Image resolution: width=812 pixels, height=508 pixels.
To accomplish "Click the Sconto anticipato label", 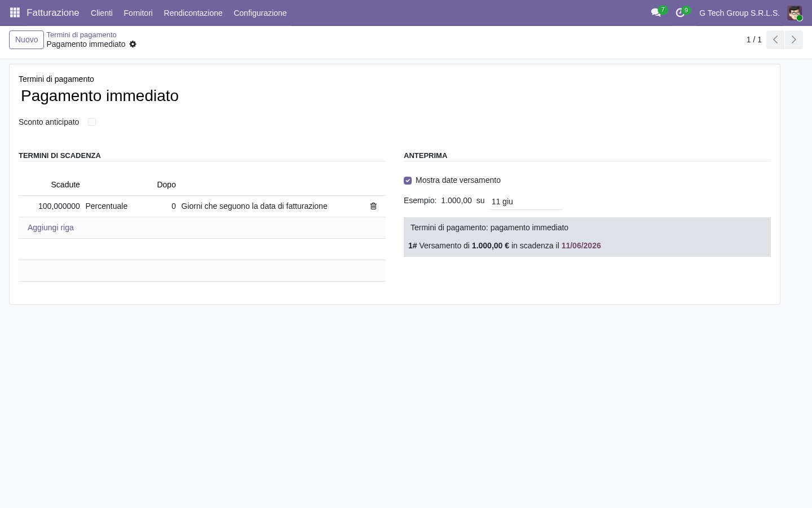I will click(49, 122).
